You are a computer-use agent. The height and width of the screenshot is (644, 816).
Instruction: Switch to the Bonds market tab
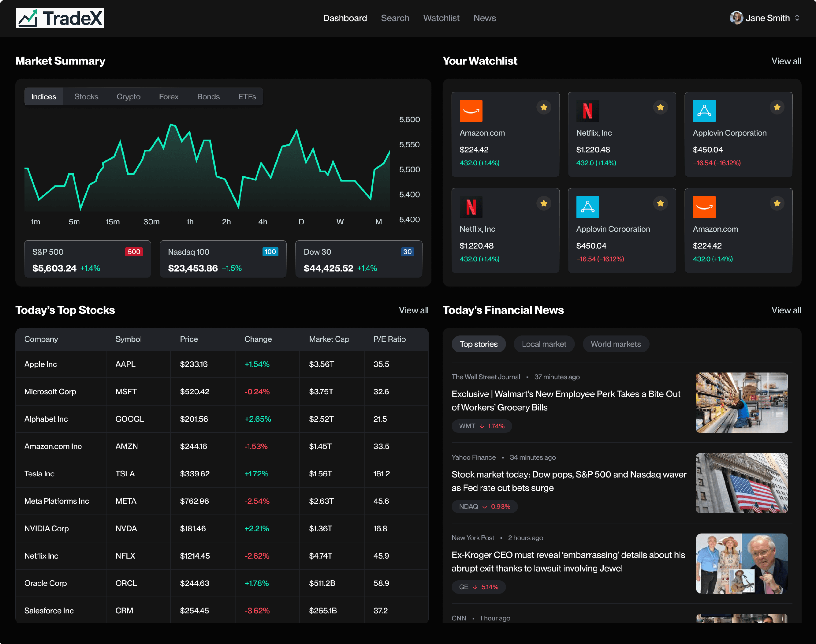pos(208,96)
